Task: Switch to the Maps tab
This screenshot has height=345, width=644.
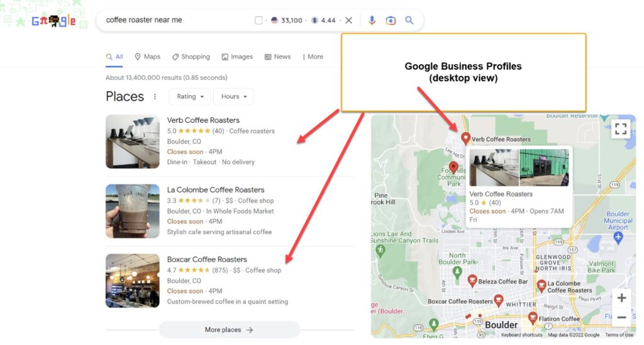Action: coord(147,57)
